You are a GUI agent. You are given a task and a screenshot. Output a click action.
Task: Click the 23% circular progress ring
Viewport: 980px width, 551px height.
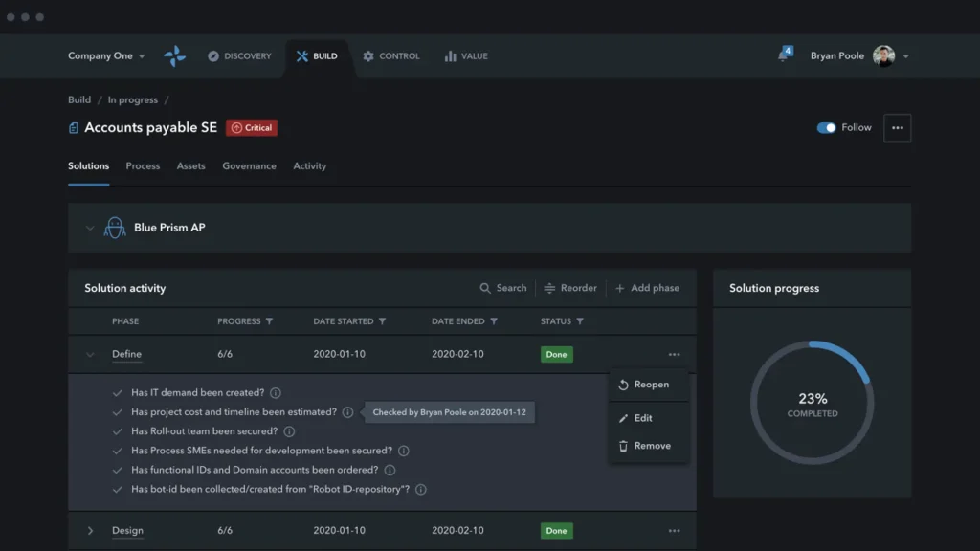click(x=812, y=402)
